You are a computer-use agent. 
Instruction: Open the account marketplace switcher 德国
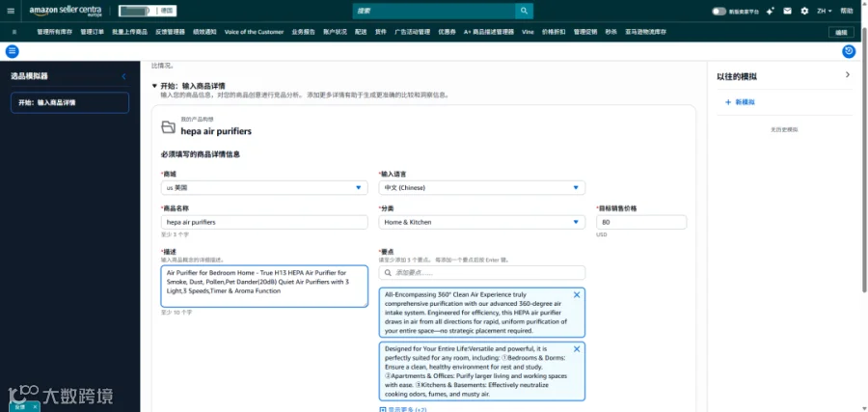pos(147,11)
